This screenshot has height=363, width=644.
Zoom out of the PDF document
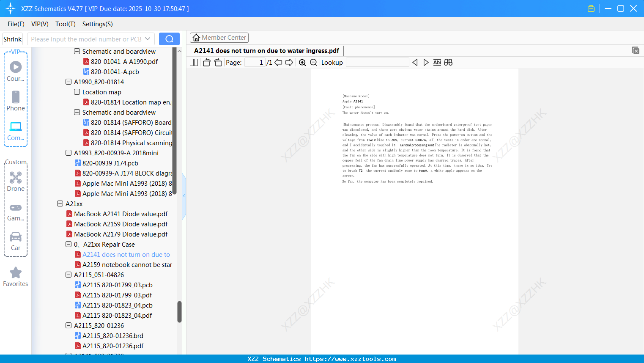pos(314,63)
